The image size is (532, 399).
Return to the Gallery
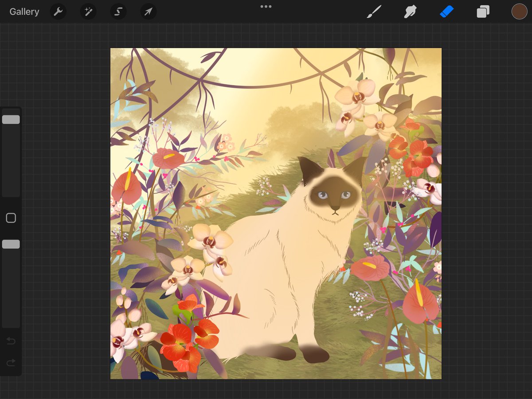click(24, 12)
